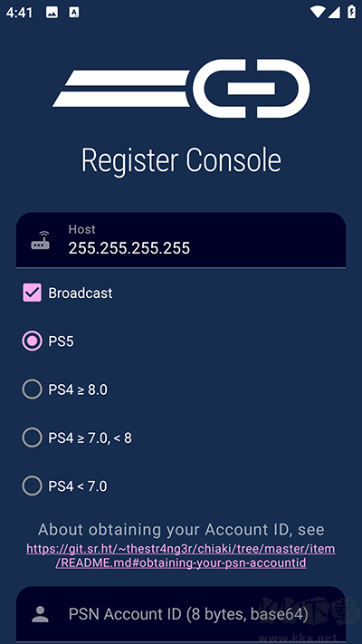Tap the Chiaki logo at top
Image resolution: width=362 pixels, height=644 pixels.
point(181,88)
